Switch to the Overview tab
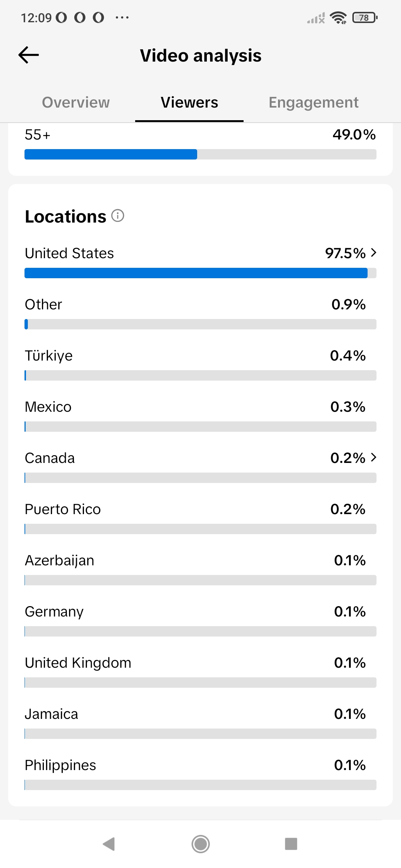This screenshot has width=401, height=868. pyautogui.click(x=76, y=102)
